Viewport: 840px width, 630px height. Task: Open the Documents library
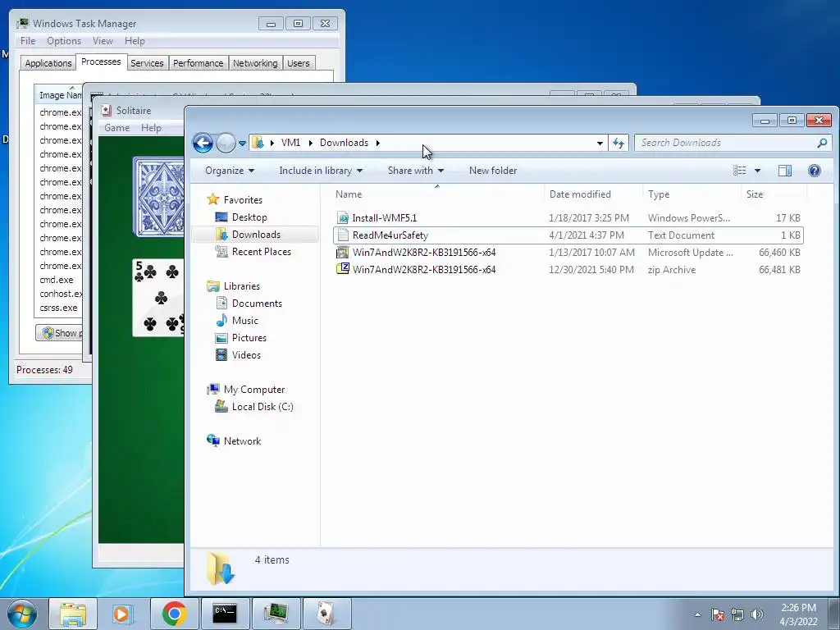[257, 304]
